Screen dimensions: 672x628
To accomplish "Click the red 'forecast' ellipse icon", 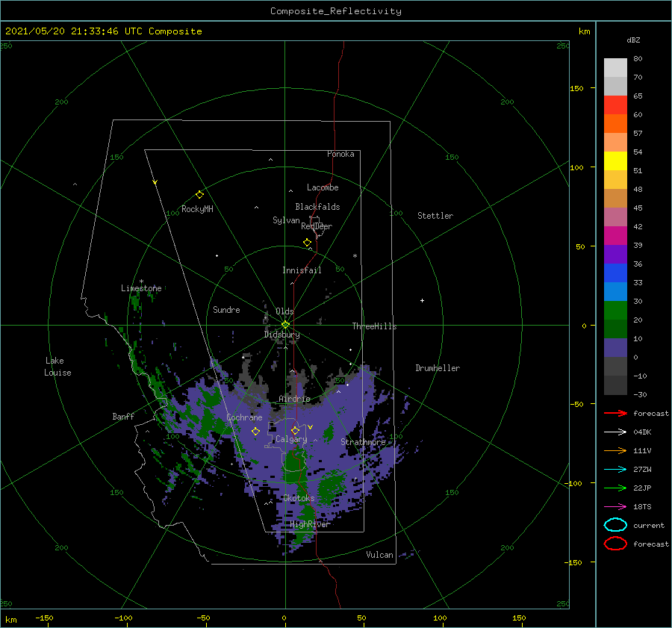I will 615,544.
